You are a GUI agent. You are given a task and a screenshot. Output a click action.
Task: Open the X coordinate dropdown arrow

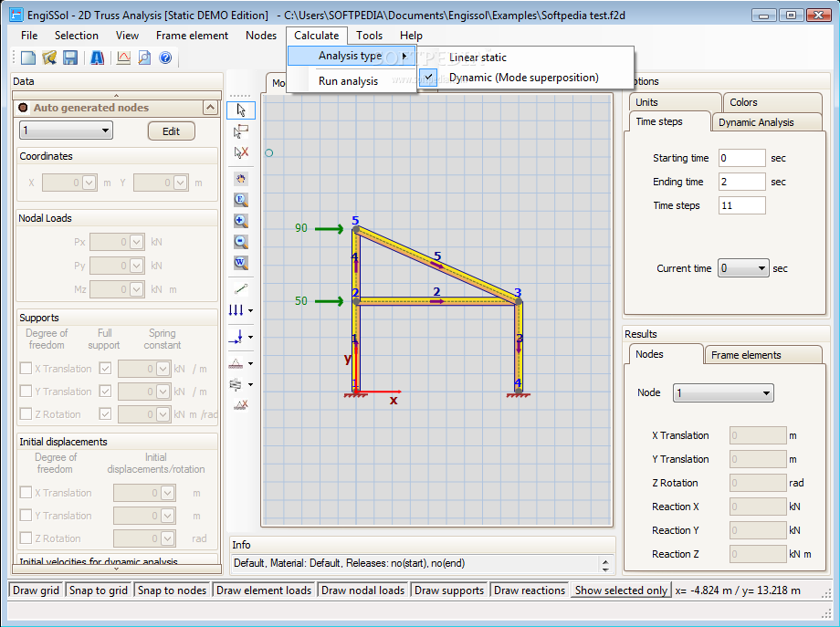(x=89, y=183)
